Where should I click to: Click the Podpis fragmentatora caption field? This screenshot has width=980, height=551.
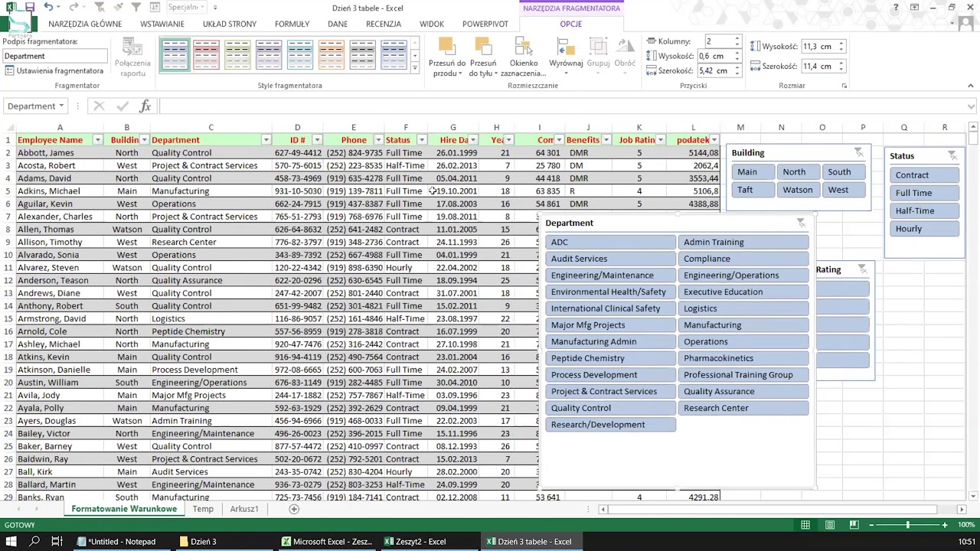click(54, 56)
